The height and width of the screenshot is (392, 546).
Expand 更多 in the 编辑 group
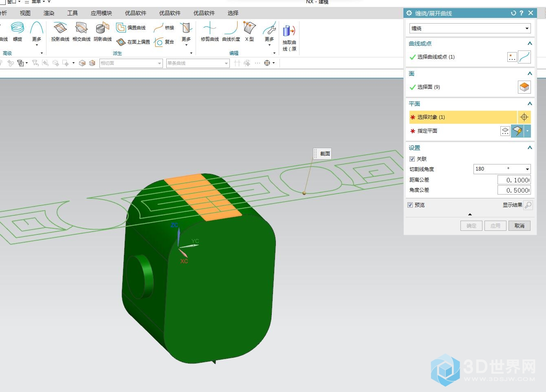pos(269,34)
